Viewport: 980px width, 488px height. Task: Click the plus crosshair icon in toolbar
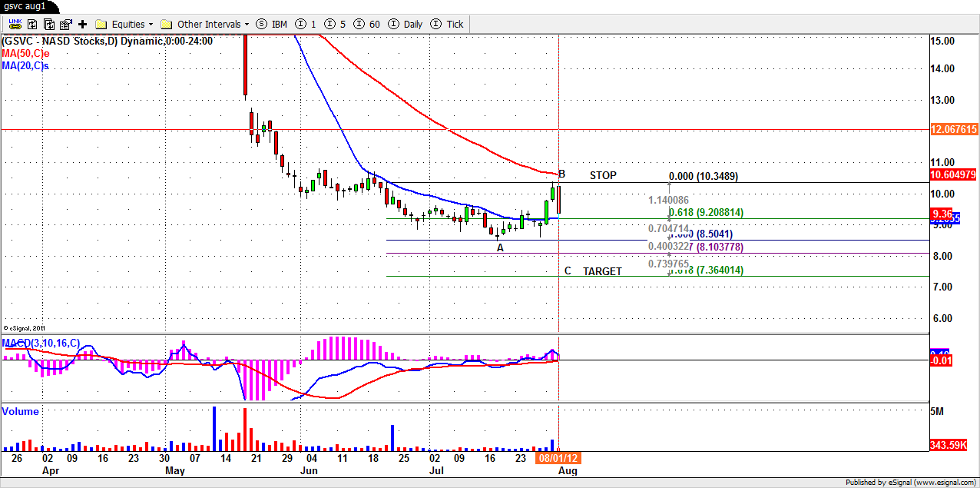pos(83,24)
